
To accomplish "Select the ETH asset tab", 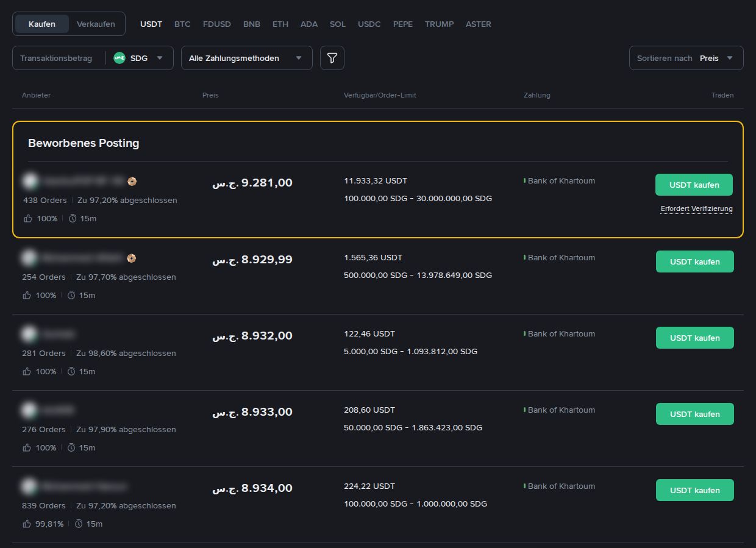I will 280,24.
